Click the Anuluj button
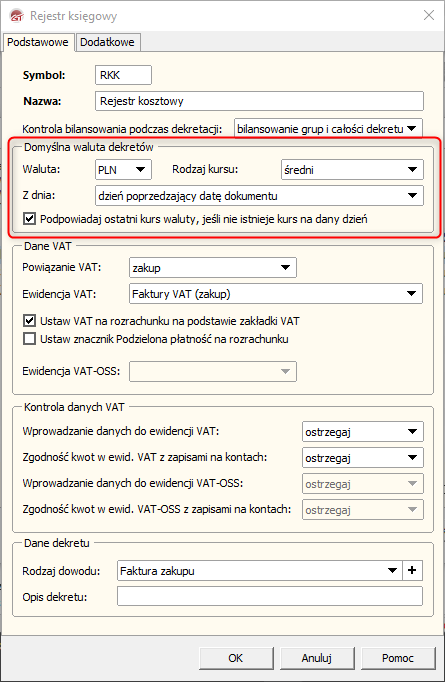 point(317,658)
